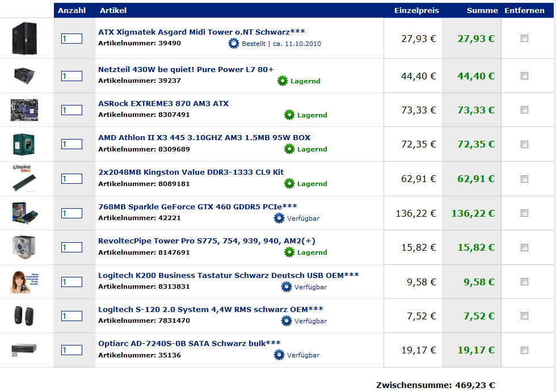Screen dimensions: 556x392
Task: Click Verfügbar icon for Logitech S-120 speakers
Action: tap(287, 321)
